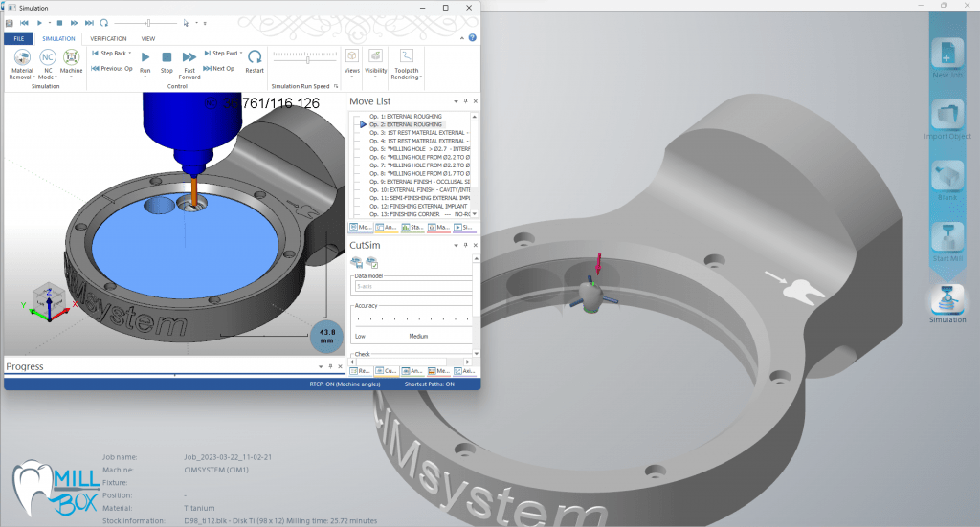Restart the simulation

click(255, 62)
